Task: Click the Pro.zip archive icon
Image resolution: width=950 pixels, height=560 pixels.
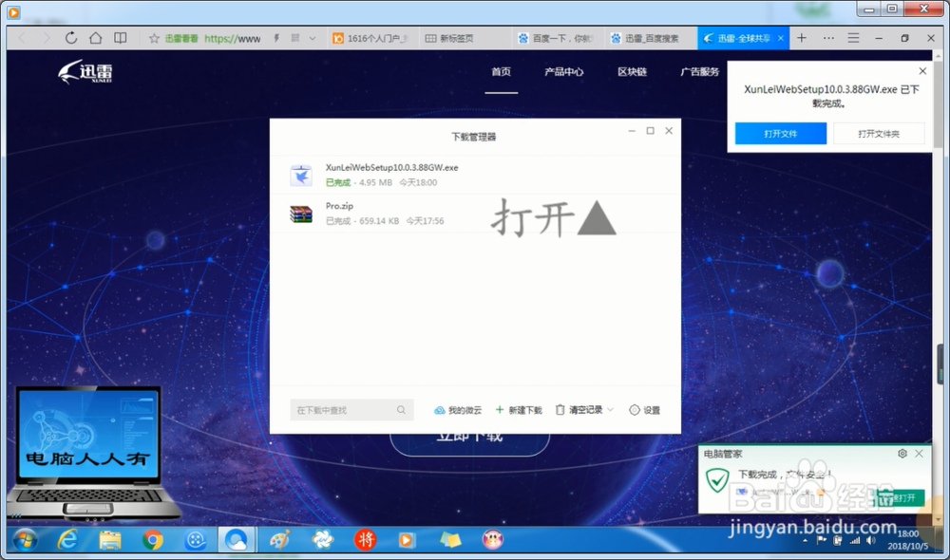Action: tap(301, 214)
